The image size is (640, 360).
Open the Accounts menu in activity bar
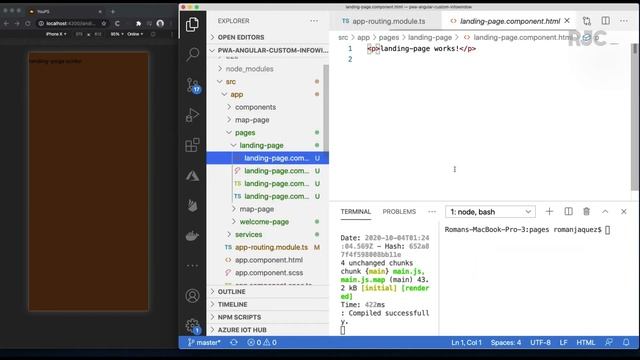(x=192, y=296)
